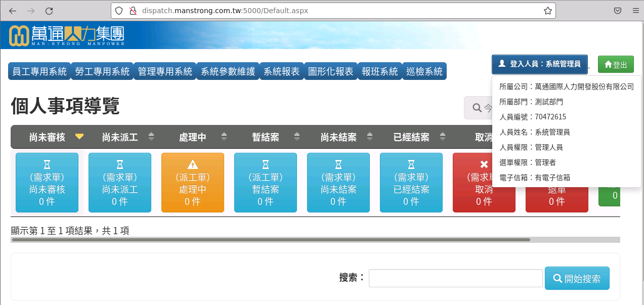Viewport: 644px width, 305px height.
Task: Open (需求單) 已經結案 tile
Action: point(411,183)
